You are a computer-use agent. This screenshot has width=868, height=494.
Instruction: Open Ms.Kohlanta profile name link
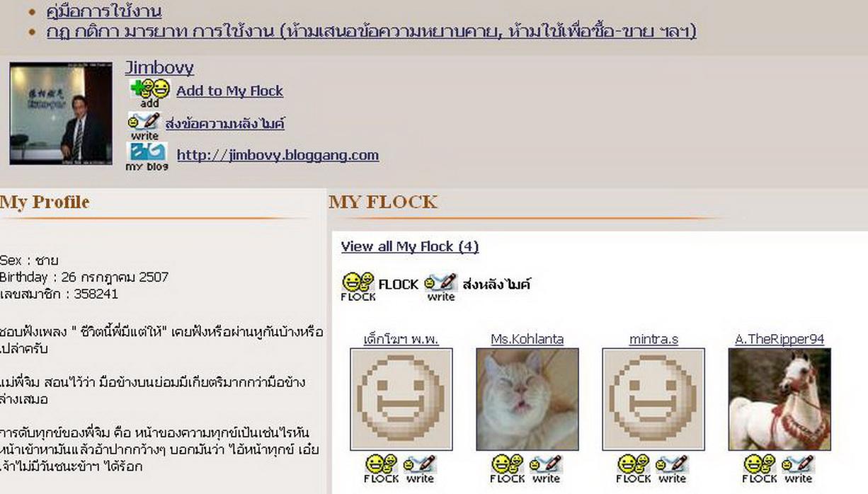(x=527, y=339)
